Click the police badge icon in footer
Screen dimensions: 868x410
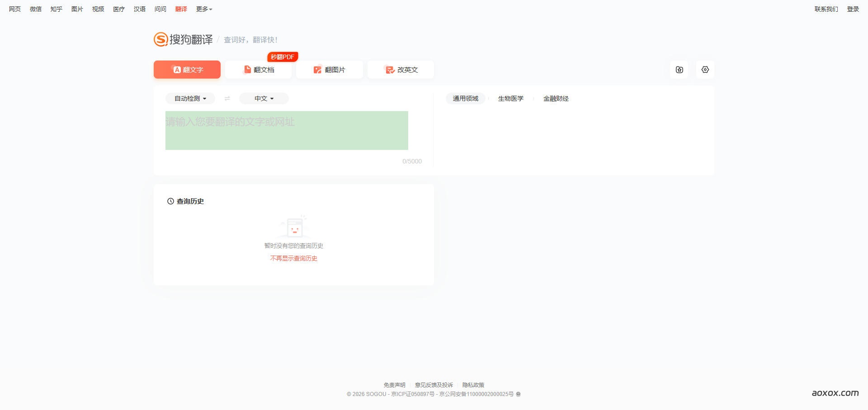click(519, 394)
